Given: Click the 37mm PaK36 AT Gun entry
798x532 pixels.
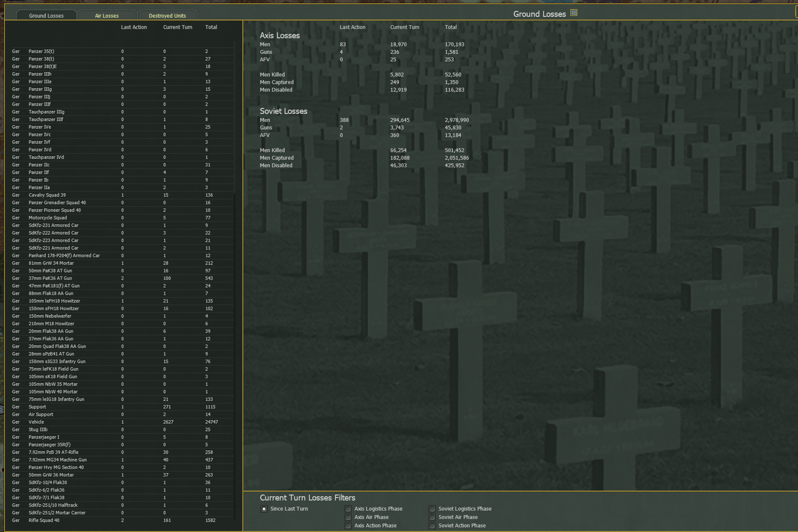Looking at the screenshot, I should pos(50,278).
